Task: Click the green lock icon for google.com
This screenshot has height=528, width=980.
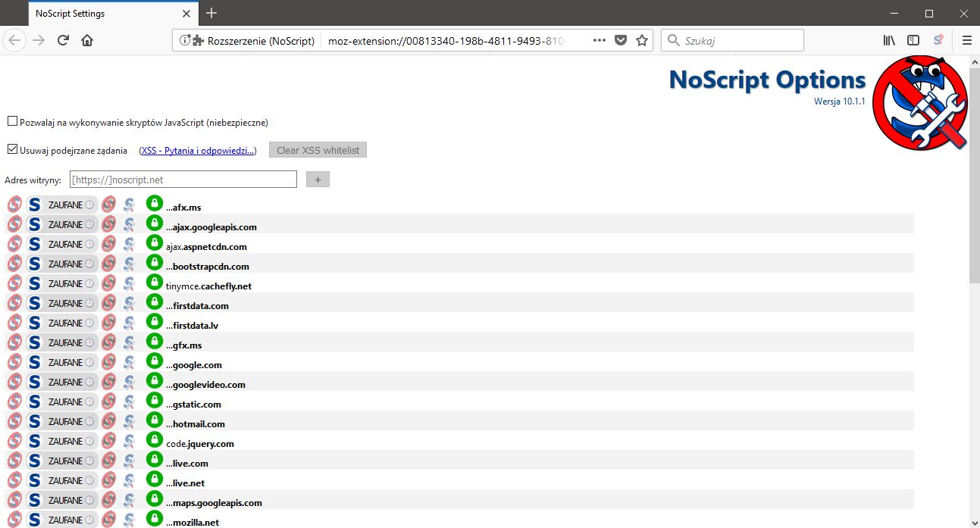Action: pos(155,364)
